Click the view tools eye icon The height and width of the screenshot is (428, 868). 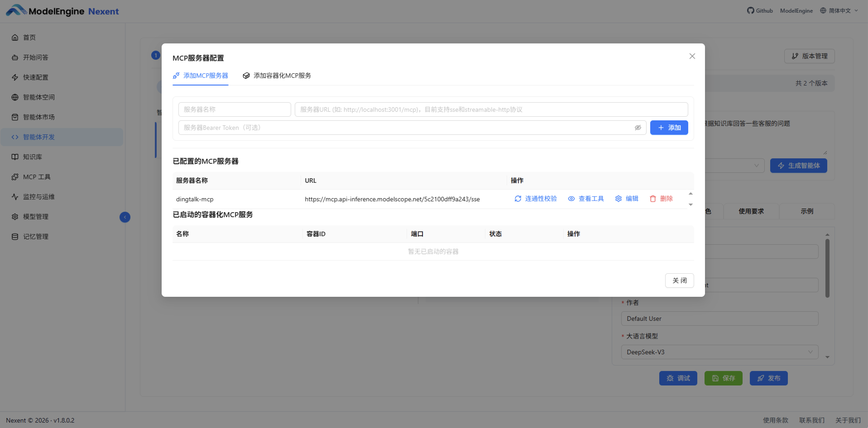point(571,199)
